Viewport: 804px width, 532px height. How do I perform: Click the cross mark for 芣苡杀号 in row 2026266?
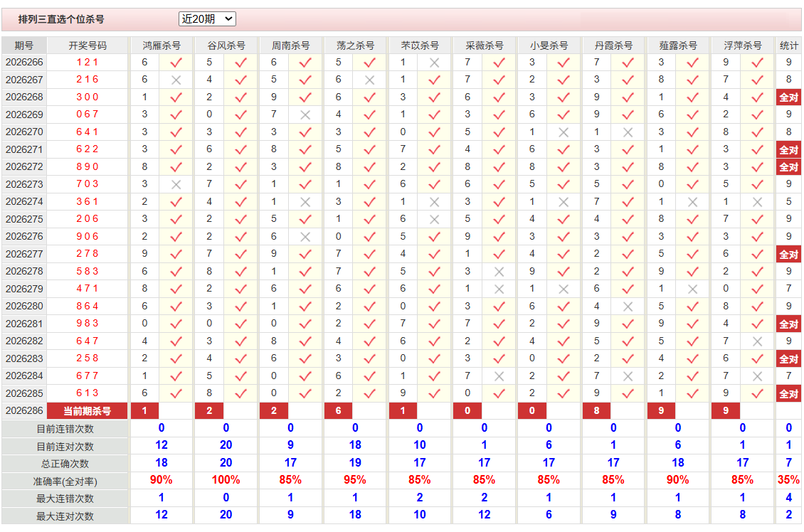tap(434, 63)
